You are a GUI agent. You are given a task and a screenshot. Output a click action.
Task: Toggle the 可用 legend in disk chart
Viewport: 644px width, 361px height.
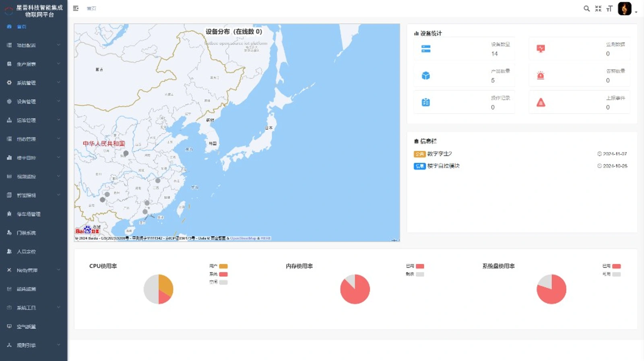tap(611, 274)
